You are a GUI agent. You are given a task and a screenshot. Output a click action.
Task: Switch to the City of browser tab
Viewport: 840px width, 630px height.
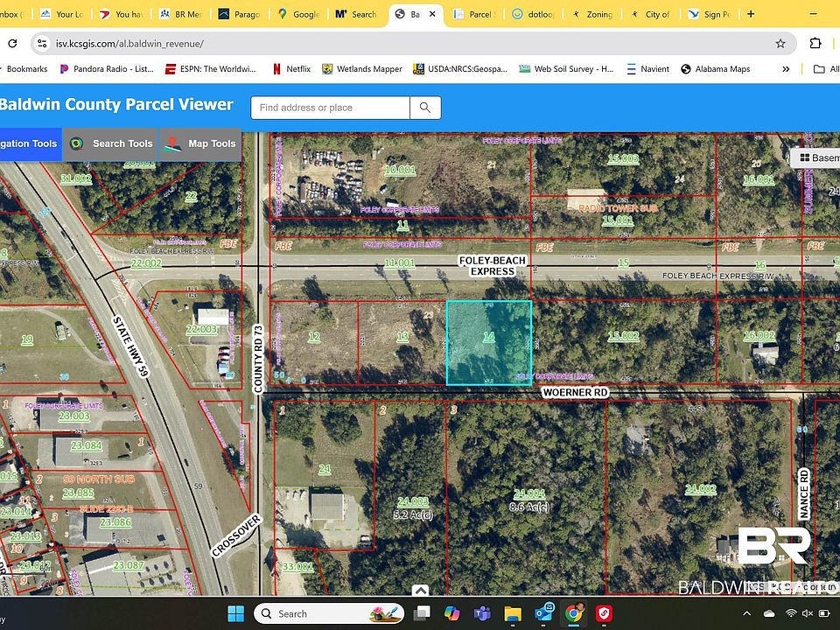pos(651,15)
